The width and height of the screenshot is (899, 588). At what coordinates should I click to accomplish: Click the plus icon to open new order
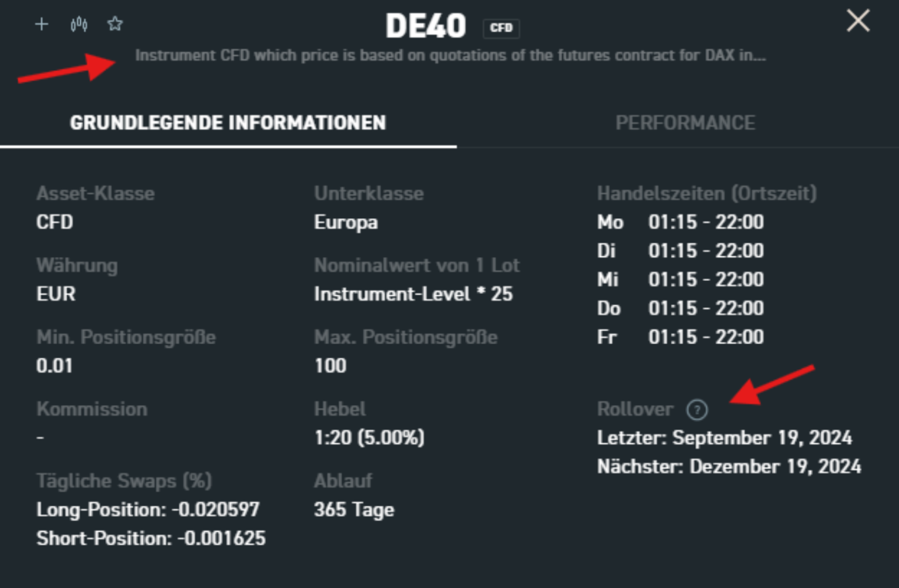point(41,24)
